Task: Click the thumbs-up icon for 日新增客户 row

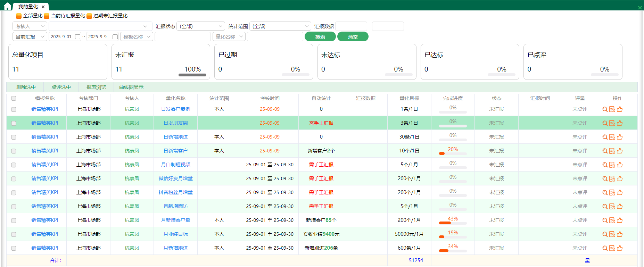Action: pos(620,151)
